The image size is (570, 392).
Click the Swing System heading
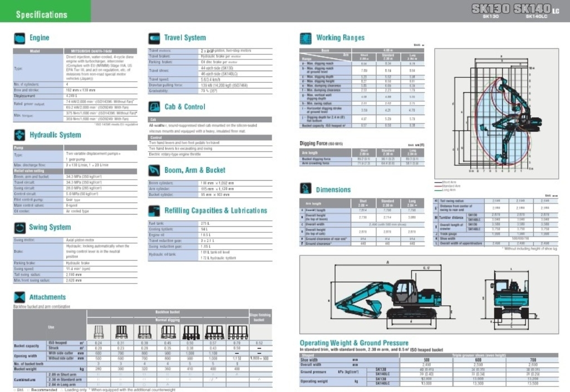[x=50, y=227]
